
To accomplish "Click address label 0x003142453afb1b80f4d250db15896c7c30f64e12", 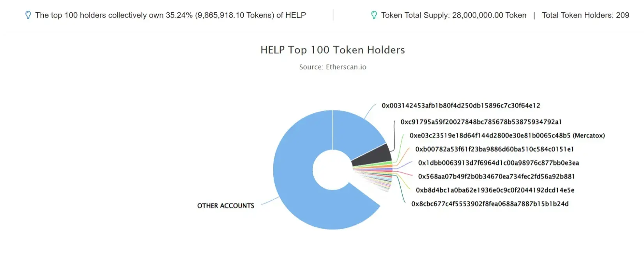I will [x=461, y=106].
